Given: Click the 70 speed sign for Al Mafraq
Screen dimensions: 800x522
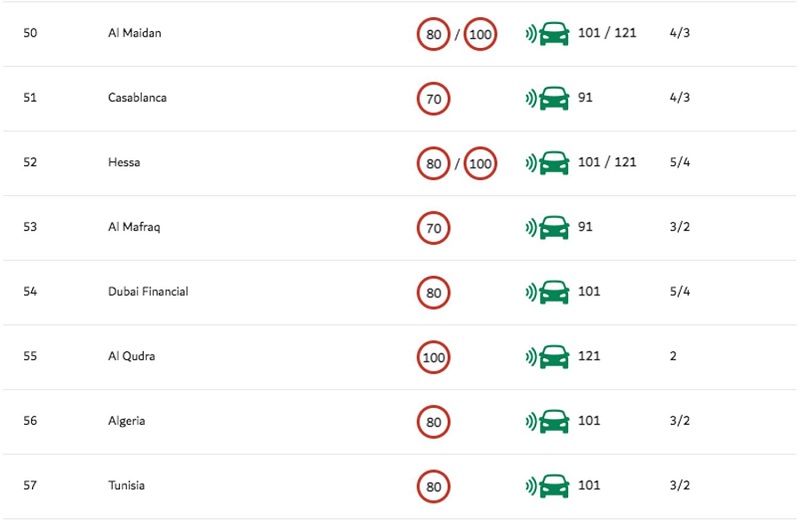Looking at the screenshot, I should coord(433,228).
